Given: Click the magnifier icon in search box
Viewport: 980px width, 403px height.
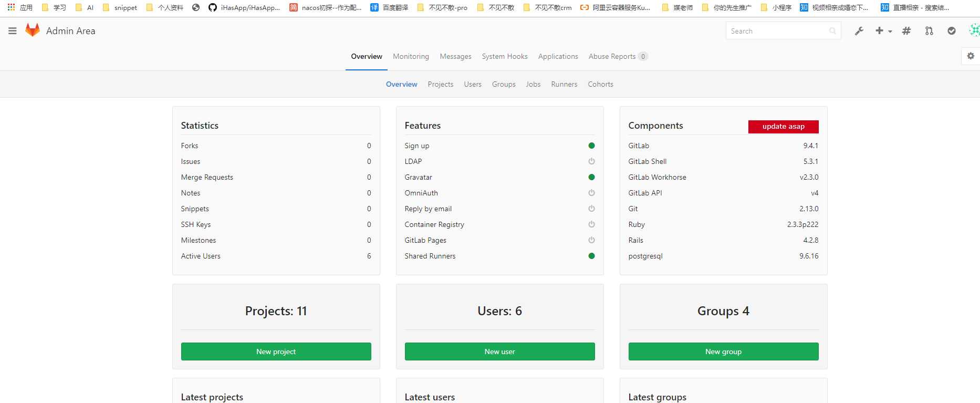Looking at the screenshot, I should 832,31.
